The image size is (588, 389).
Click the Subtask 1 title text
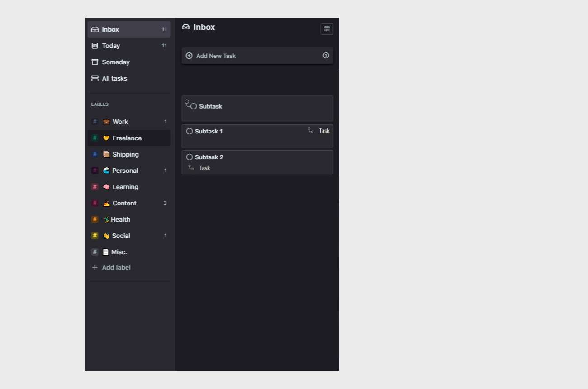click(209, 131)
